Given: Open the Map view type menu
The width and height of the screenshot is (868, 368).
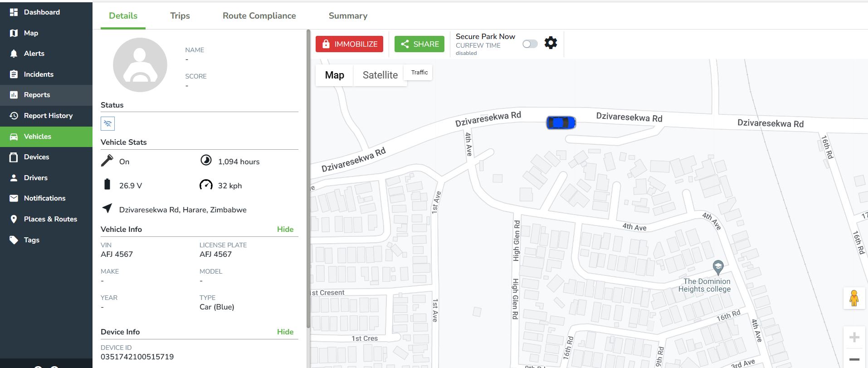Looking at the screenshot, I should coord(334,75).
